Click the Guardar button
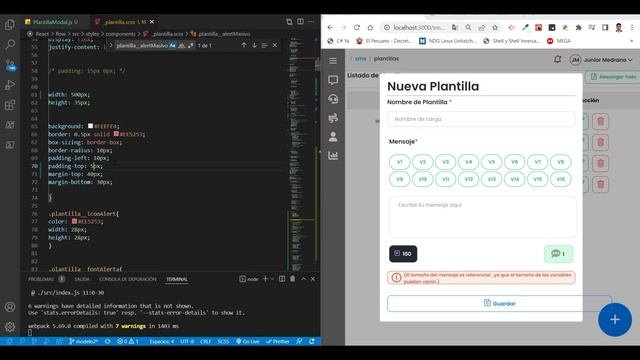 [x=499, y=303]
